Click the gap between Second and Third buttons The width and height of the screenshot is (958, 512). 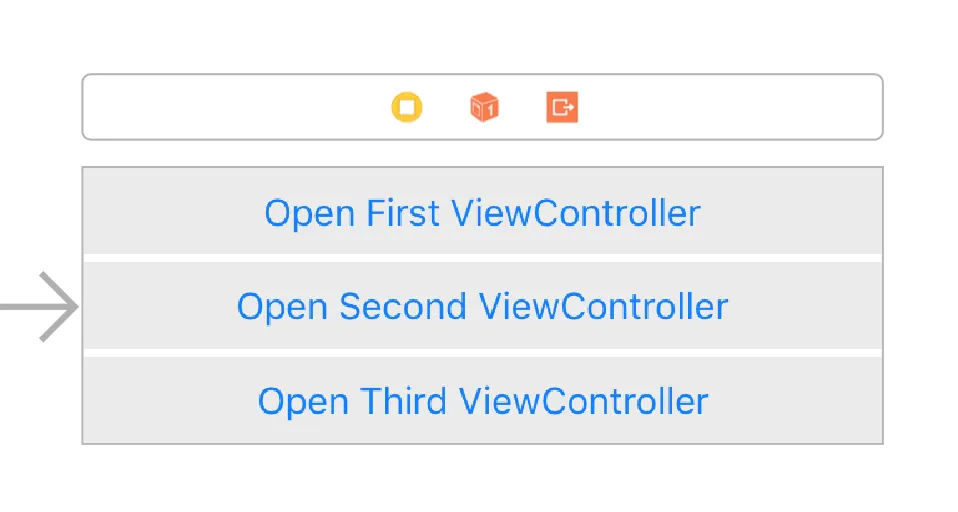[x=482, y=353]
